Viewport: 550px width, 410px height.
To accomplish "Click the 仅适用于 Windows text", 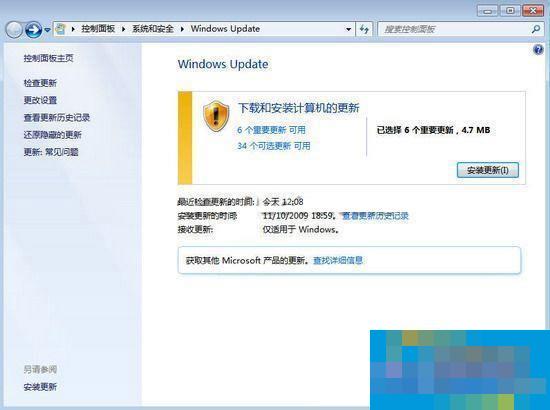I will (301, 230).
